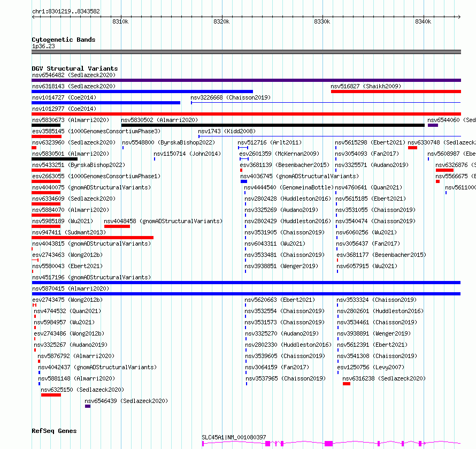Screen dimensions: 476x449
Task: Open nsv3325571 (Audano2019) variant
Action: click(x=372, y=165)
